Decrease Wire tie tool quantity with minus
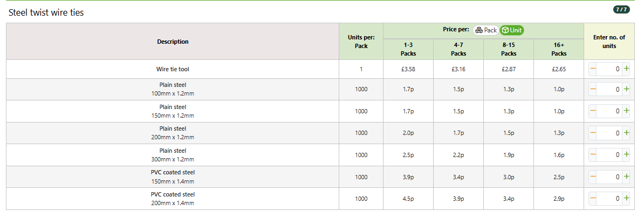This screenshot has height=217, width=644. tap(593, 70)
